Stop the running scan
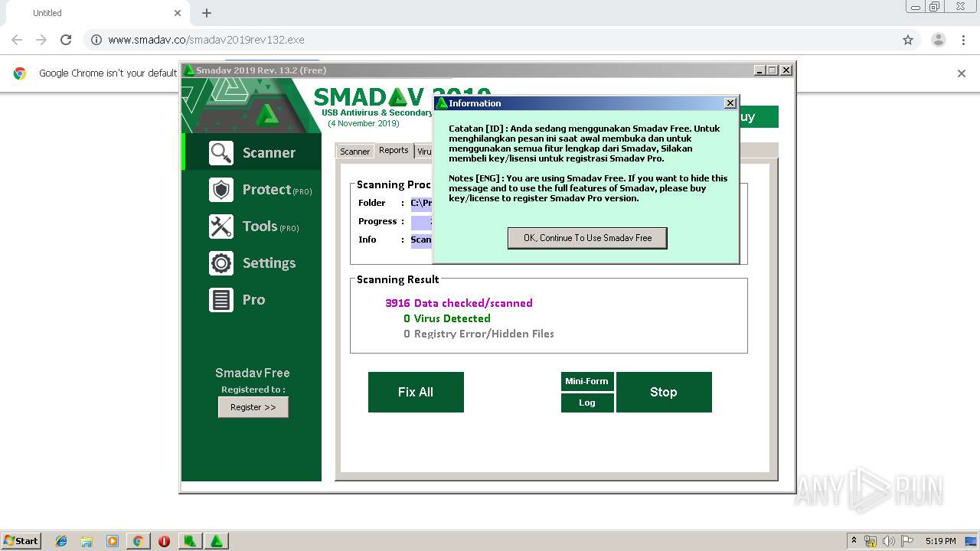 point(664,392)
